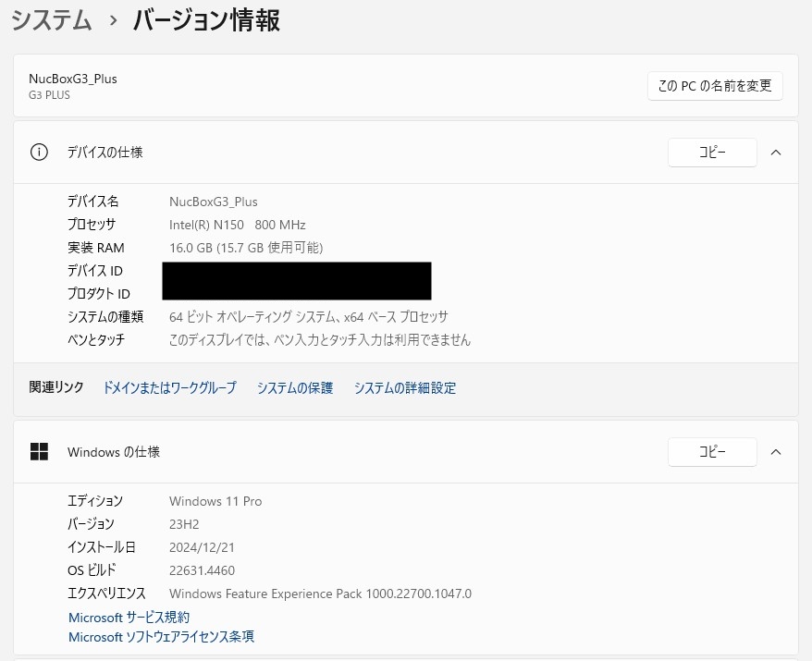The image size is (812, 661).
Task: Open Microsoft サービス規約
Action: [x=129, y=617]
